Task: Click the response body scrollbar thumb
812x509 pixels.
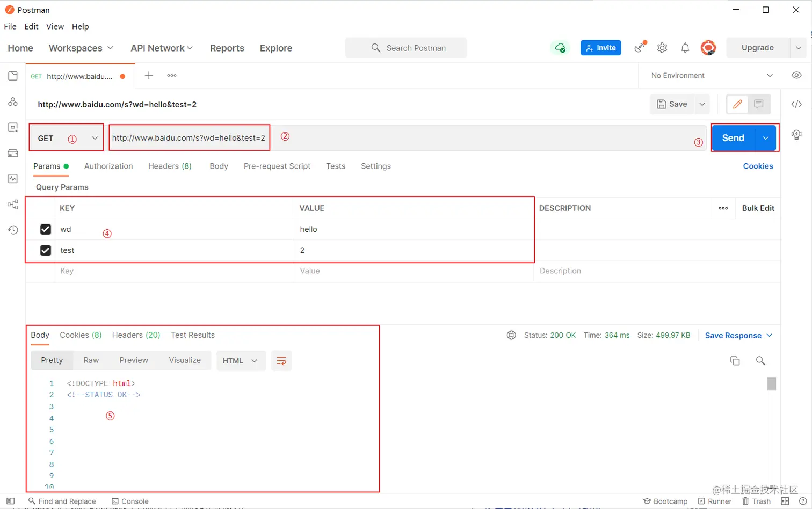Action: pyautogui.click(x=772, y=384)
